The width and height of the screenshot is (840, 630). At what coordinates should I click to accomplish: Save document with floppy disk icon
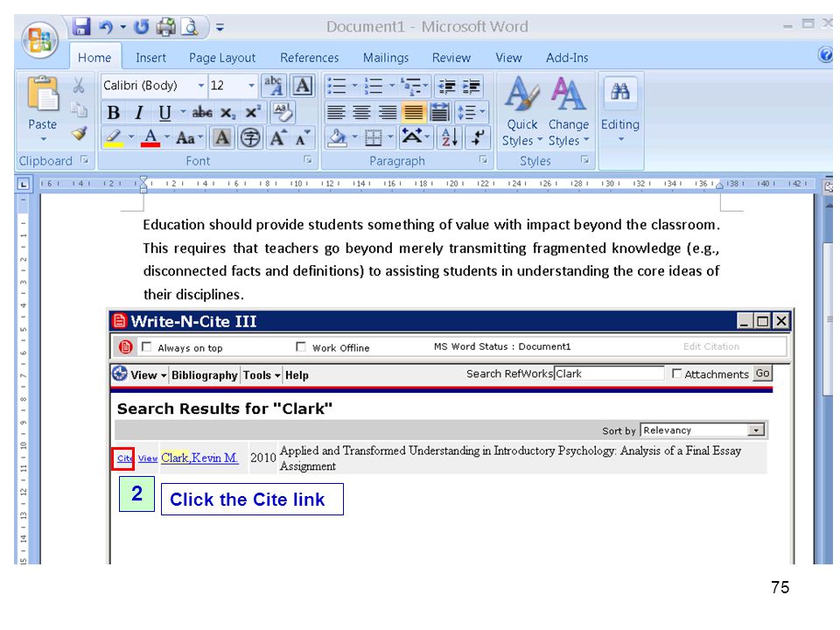coord(80,26)
